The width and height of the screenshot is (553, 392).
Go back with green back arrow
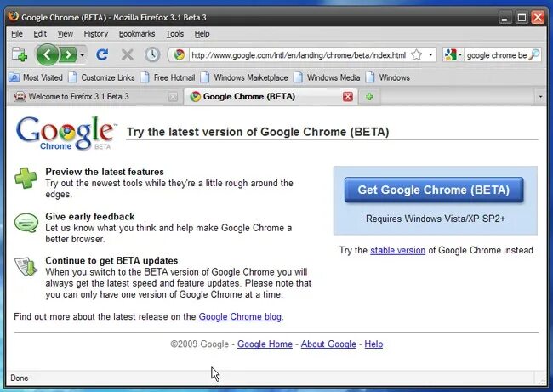pyautogui.click(x=47, y=55)
